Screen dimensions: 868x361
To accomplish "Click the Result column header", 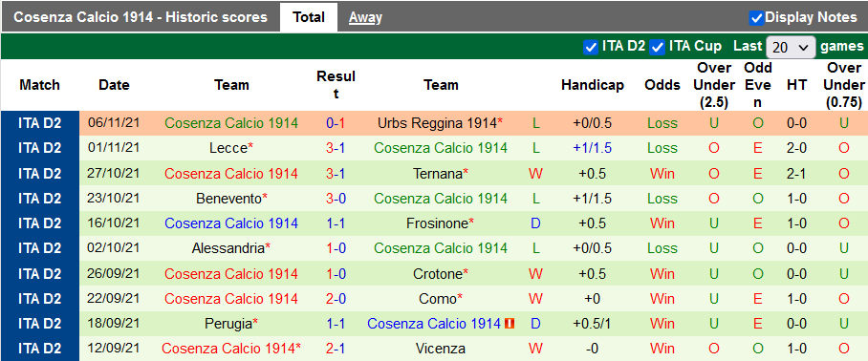I will point(336,85).
